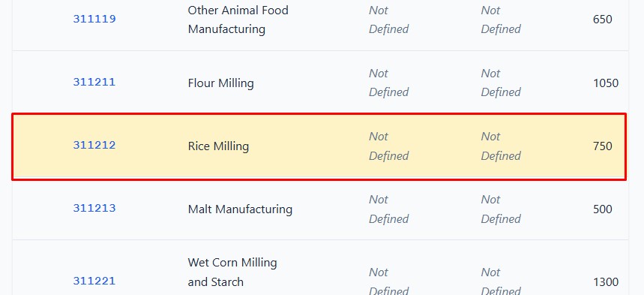Open NAICS code 311213 link
The height and width of the screenshot is (295, 644).
point(94,208)
